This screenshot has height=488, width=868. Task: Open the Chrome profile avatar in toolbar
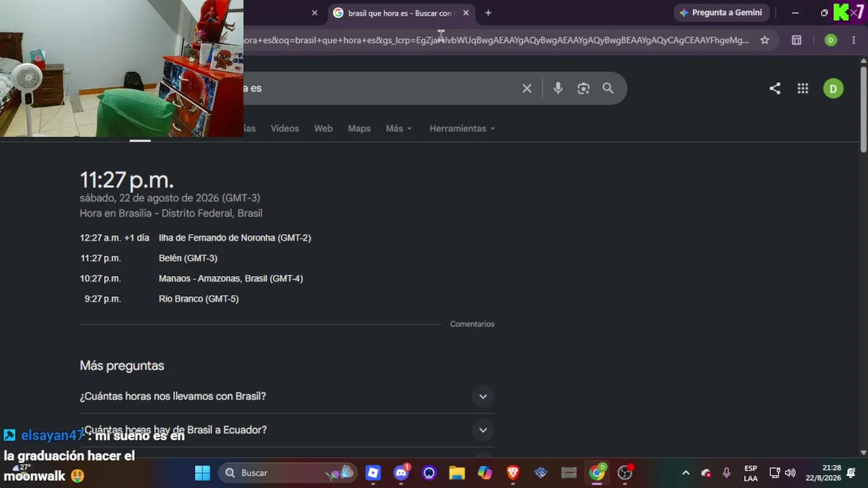831,40
